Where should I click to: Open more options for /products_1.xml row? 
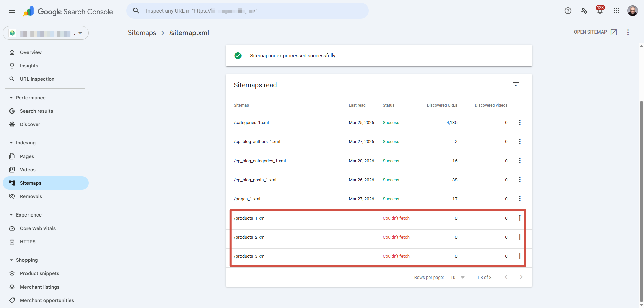click(520, 218)
